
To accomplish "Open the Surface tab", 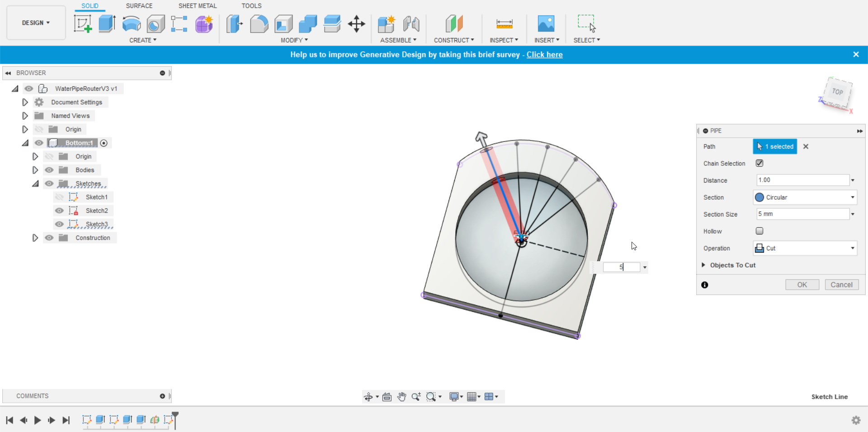I will (139, 6).
